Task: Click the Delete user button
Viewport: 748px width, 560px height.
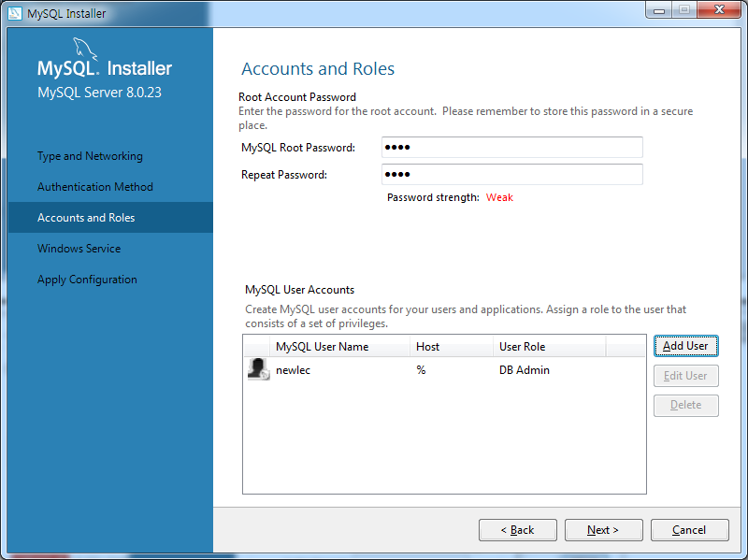Action: click(685, 406)
